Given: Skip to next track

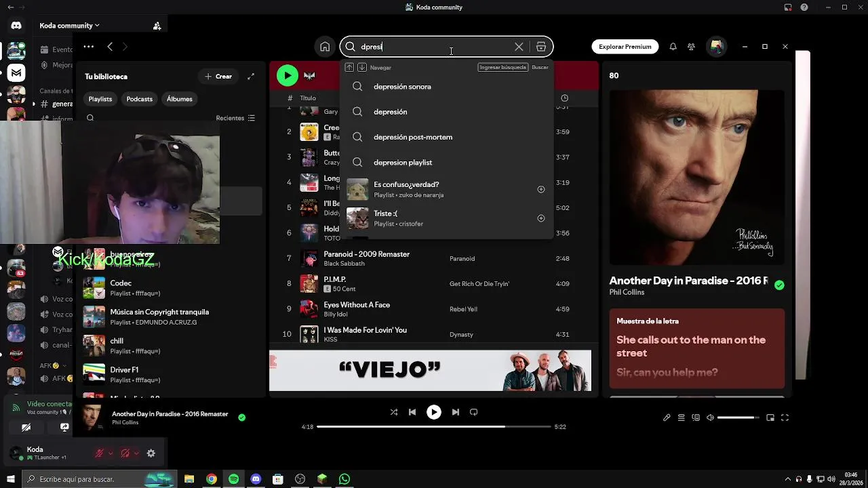Looking at the screenshot, I should click(x=456, y=412).
